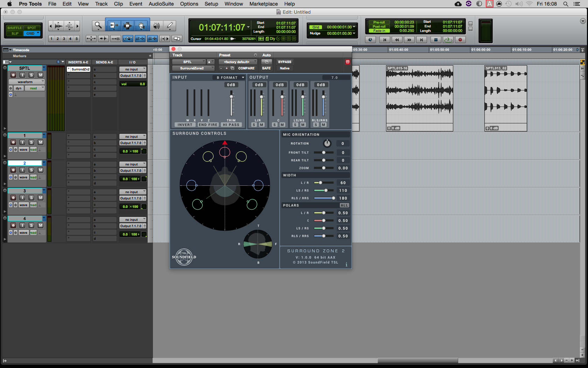Solo the SPTL track

(31, 75)
